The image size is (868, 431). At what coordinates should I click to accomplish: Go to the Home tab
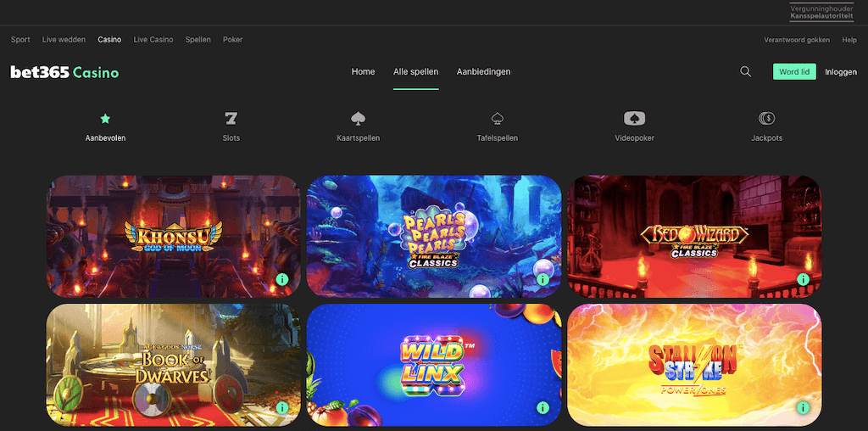[363, 71]
